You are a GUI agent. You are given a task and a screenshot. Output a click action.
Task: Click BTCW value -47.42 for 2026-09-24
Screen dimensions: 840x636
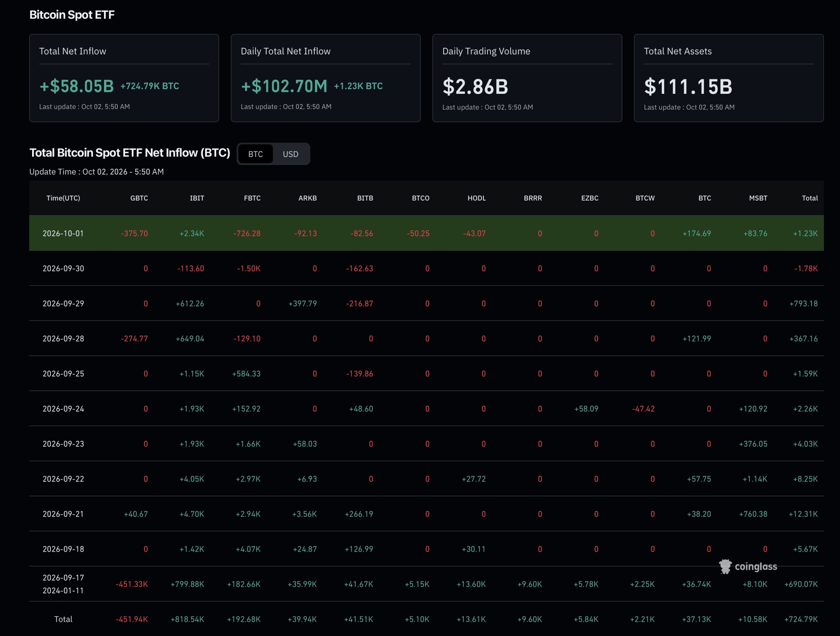click(643, 409)
